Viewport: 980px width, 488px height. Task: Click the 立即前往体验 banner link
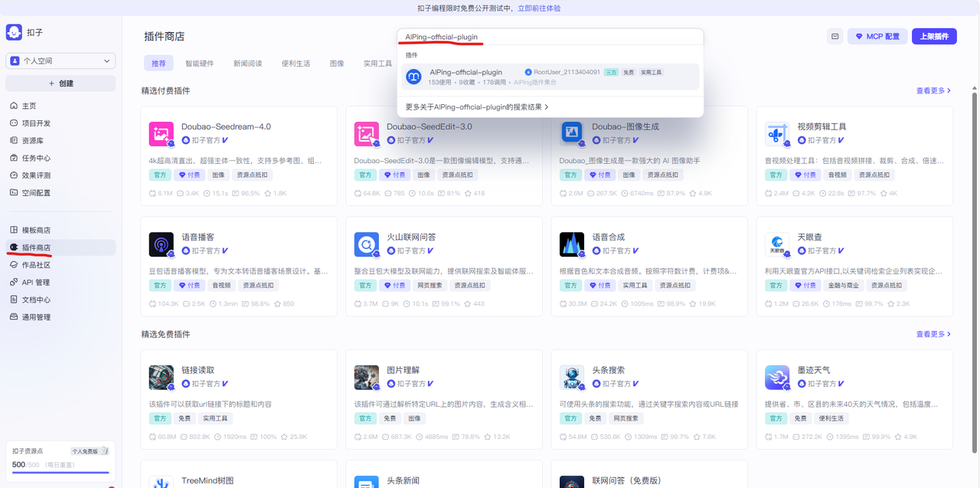click(539, 8)
